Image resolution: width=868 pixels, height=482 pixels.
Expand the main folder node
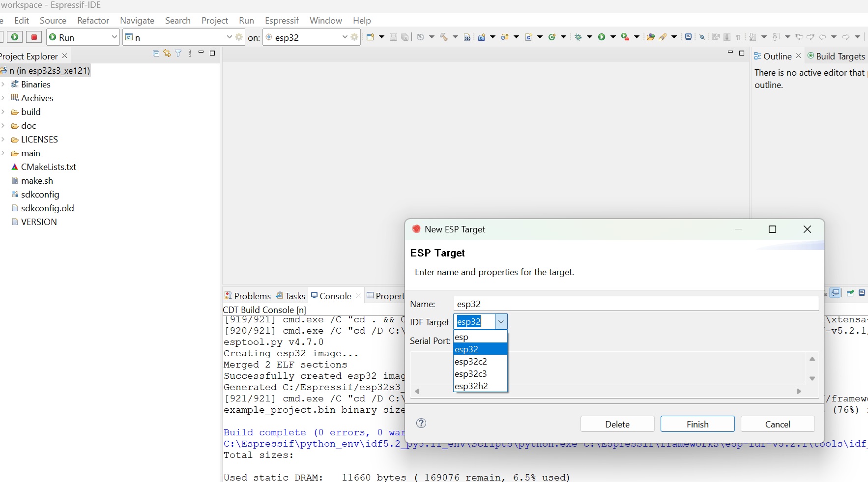click(3, 153)
